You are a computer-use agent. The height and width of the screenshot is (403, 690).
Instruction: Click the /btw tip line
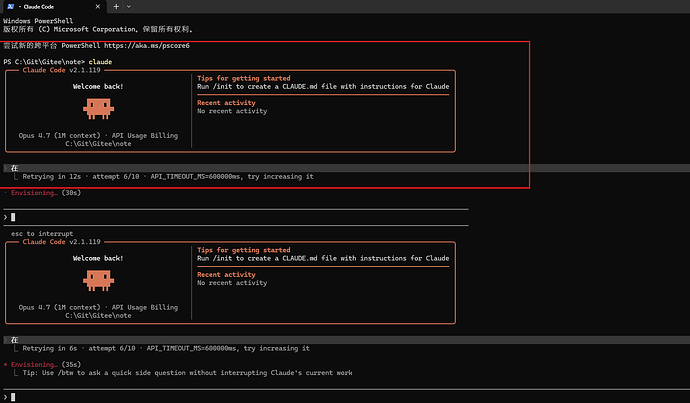coord(187,373)
